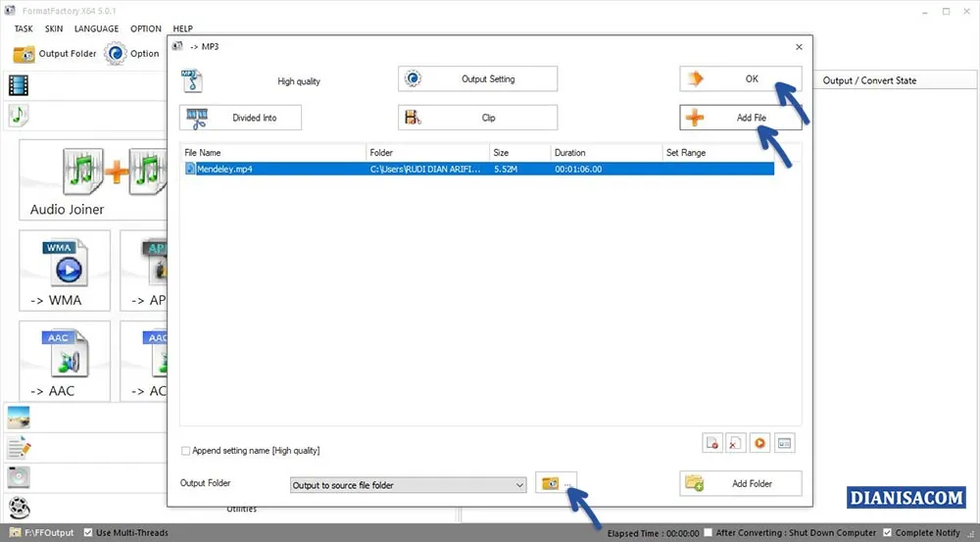Open Output Setting button
The image size is (980, 542).
[477, 78]
